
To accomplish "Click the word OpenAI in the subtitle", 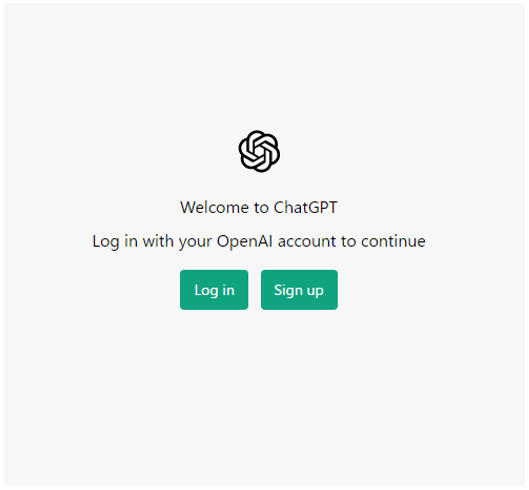I will 245,241.
